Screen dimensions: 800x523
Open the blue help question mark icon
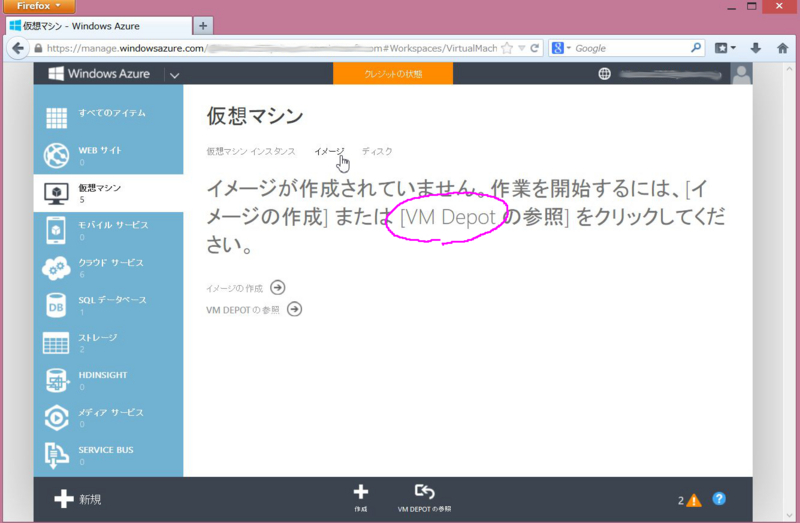click(719, 499)
